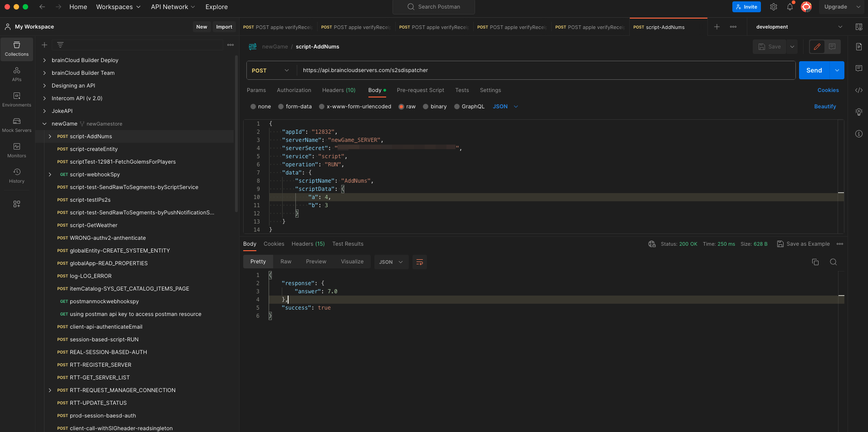Click the Import button
The image size is (868, 432).
coord(224,27)
